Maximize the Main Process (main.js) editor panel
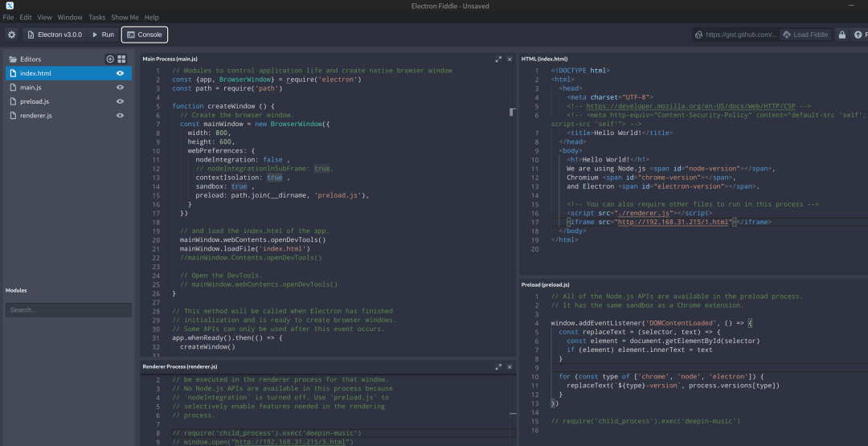The width and height of the screenshot is (868, 446). 498,59
